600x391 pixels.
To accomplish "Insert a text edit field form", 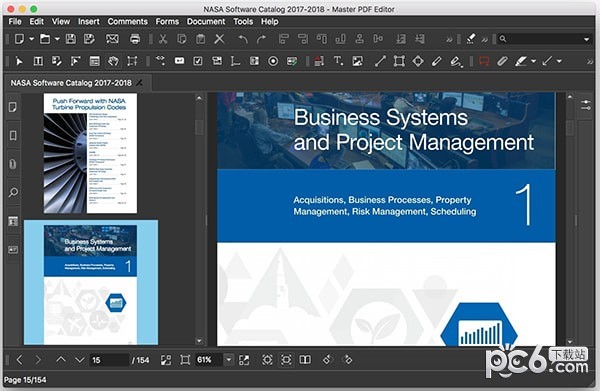I will click(x=179, y=61).
